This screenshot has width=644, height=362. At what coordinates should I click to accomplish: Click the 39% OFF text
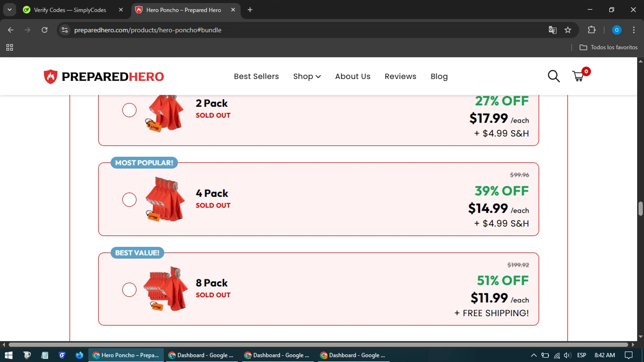501,191
